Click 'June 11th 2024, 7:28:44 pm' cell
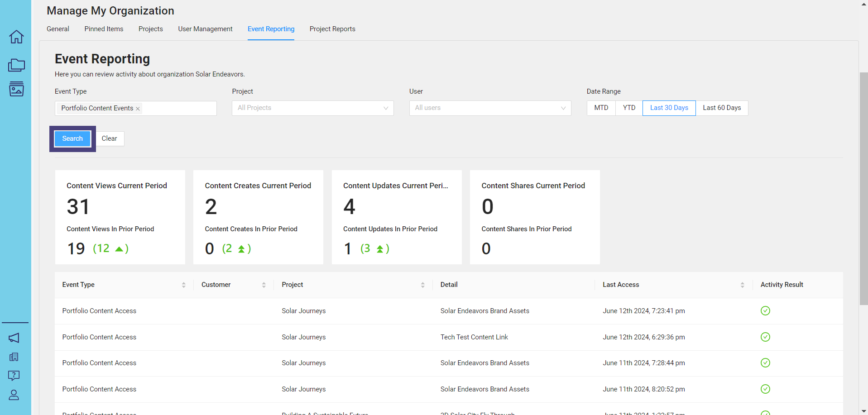This screenshot has width=868, height=415. pyautogui.click(x=643, y=363)
